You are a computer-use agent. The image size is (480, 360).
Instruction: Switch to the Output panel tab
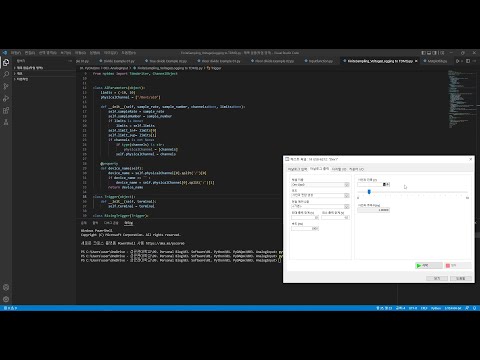click(95, 223)
